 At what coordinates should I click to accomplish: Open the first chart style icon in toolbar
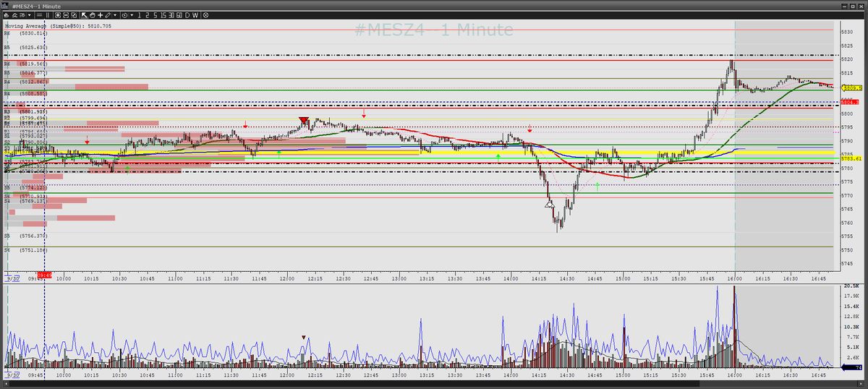[7, 15]
